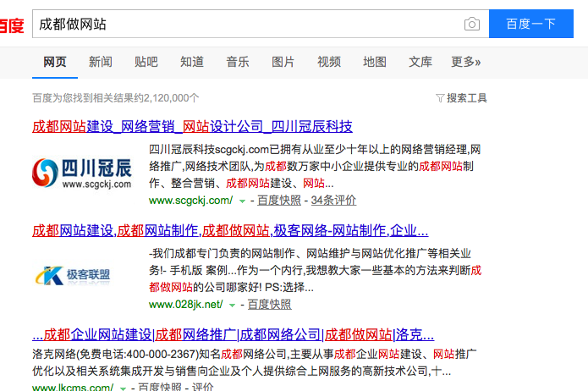Open the 34条评价 reviews link

point(333,201)
